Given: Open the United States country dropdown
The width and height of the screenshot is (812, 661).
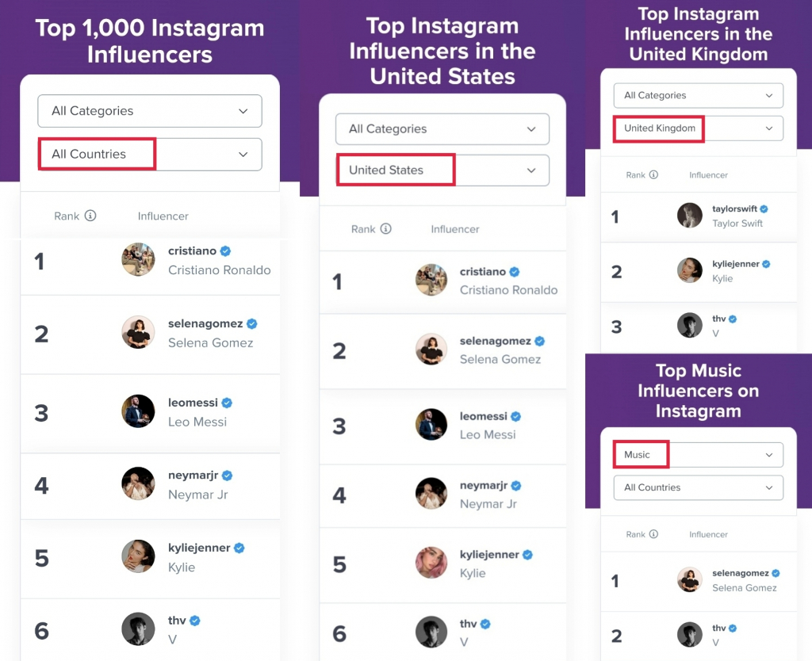Looking at the screenshot, I should tap(442, 170).
